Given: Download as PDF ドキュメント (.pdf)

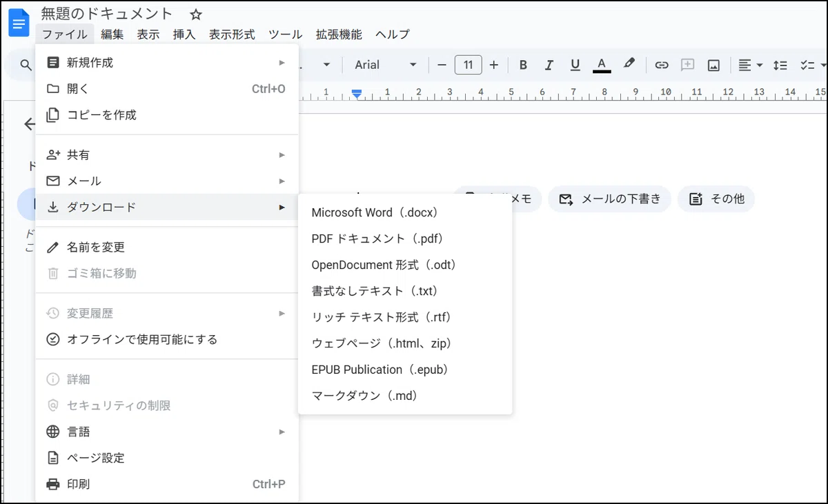Looking at the screenshot, I should (405, 239).
